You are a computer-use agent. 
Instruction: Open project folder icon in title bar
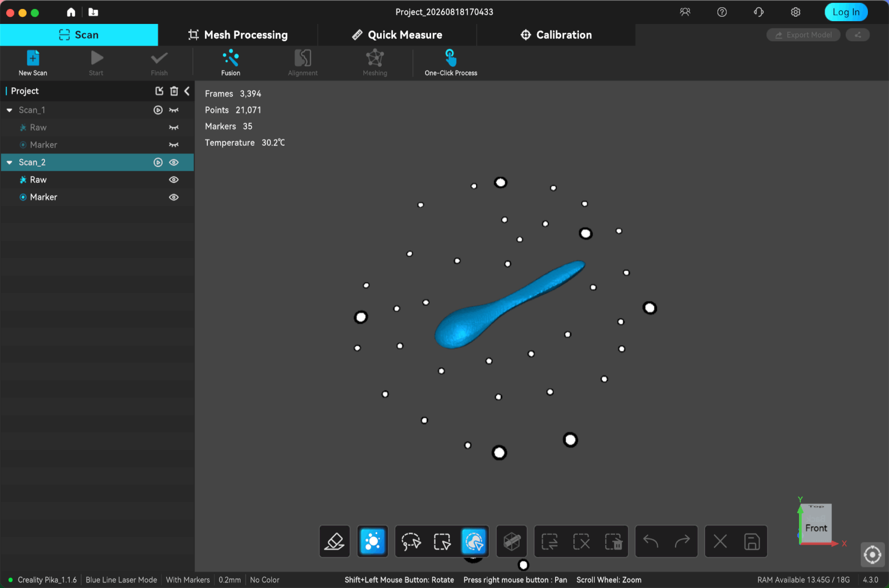click(93, 12)
